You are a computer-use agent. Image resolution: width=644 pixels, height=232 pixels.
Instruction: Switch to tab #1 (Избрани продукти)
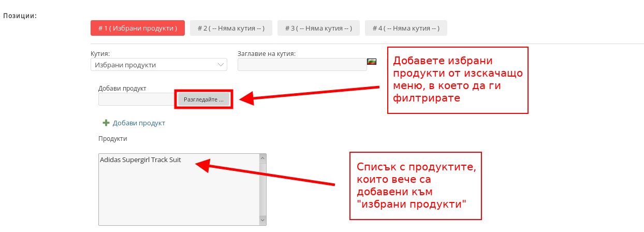click(x=137, y=28)
